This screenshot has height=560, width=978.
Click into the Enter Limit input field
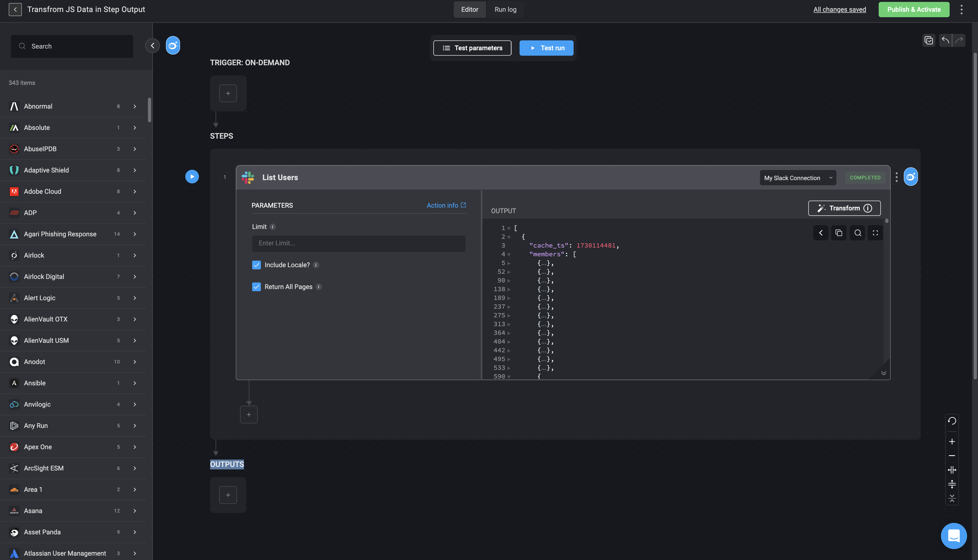359,243
